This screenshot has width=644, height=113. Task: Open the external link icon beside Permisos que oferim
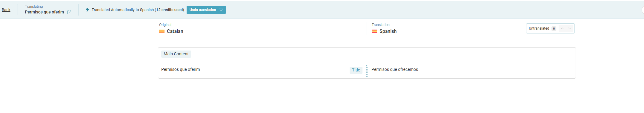pyautogui.click(x=69, y=12)
